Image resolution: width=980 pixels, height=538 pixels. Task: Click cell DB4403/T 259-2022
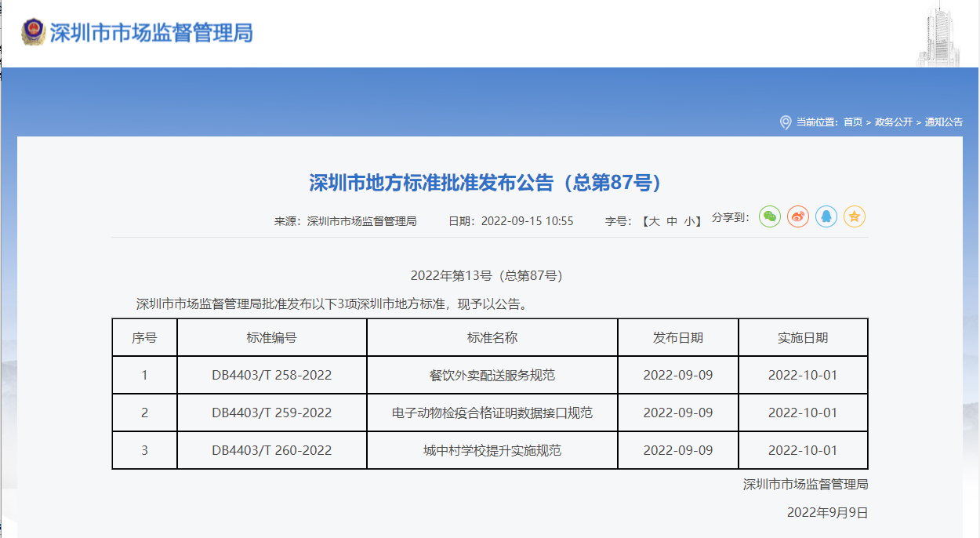(272, 413)
